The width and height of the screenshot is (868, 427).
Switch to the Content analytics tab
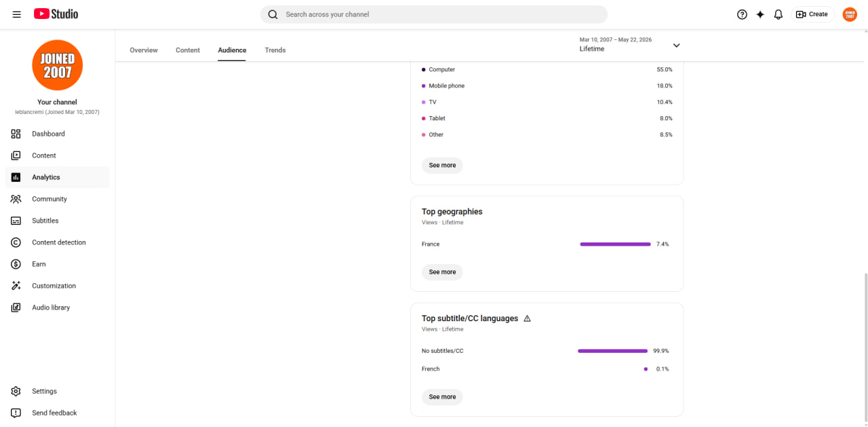point(188,50)
